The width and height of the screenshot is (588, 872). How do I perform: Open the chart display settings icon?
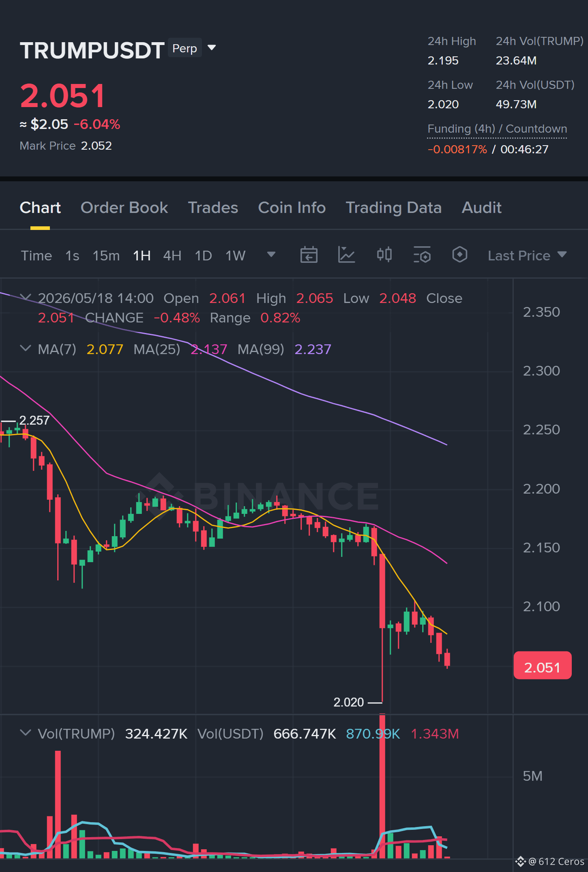pos(422,255)
